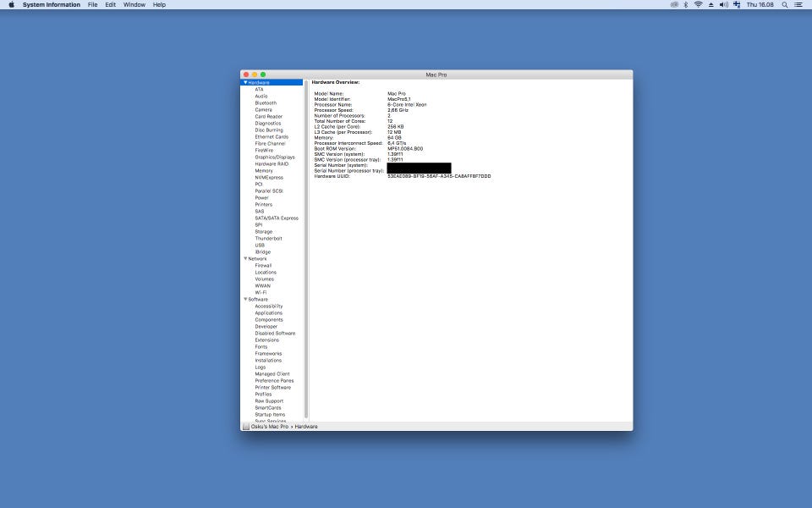Select Thunderbolt in sidebar

pyautogui.click(x=268, y=239)
